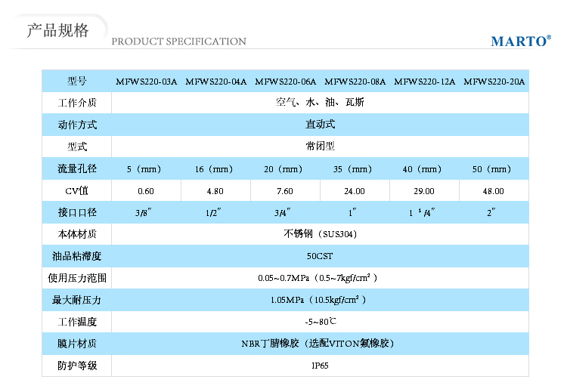Click the 工作介质 row label

pos(76,102)
